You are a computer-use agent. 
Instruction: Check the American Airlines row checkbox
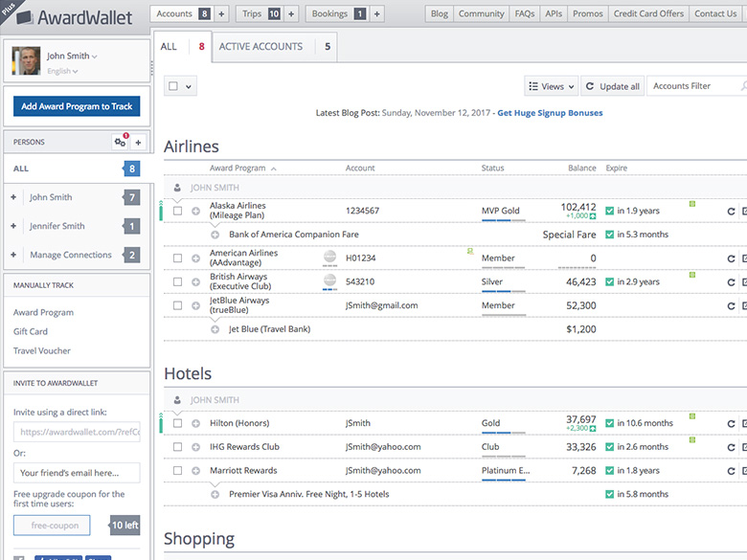pyautogui.click(x=178, y=258)
